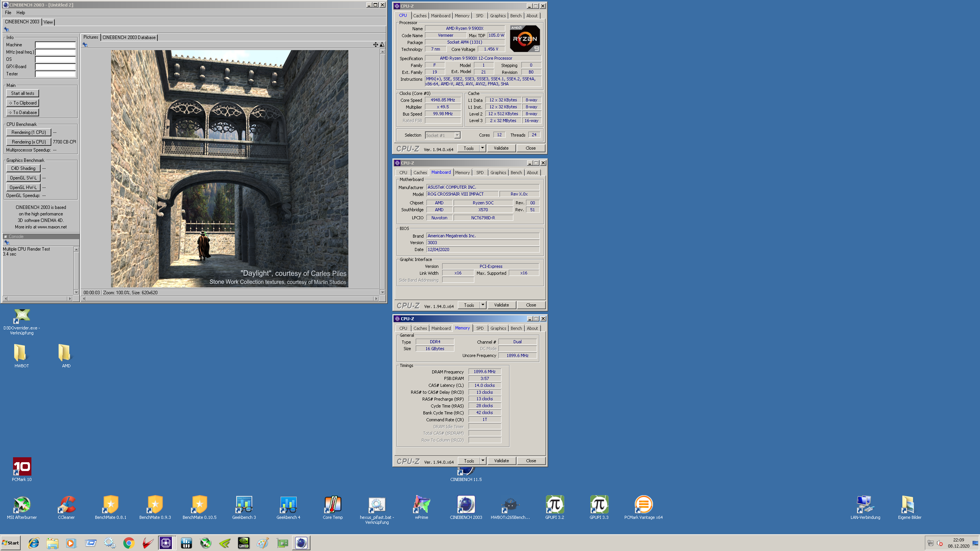Click the Machine input field
Image resolution: width=980 pixels, height=551 pixels.
point(56,45)
